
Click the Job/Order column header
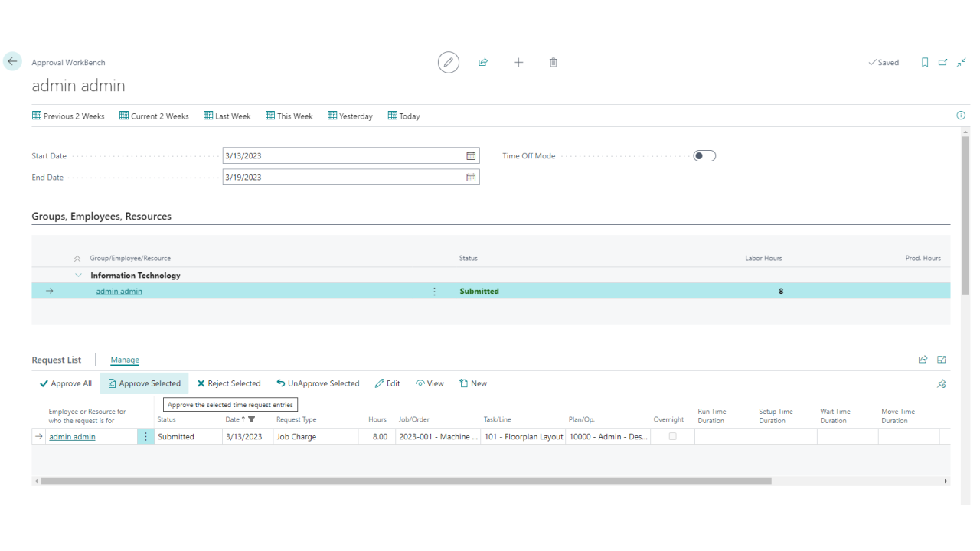coord(414,419)
